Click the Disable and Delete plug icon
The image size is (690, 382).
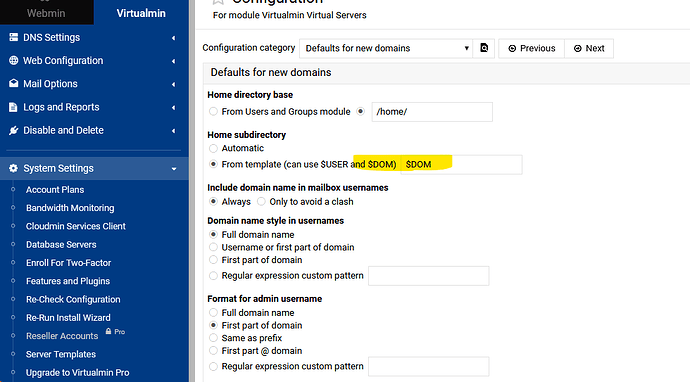click(x=14, y=130)
